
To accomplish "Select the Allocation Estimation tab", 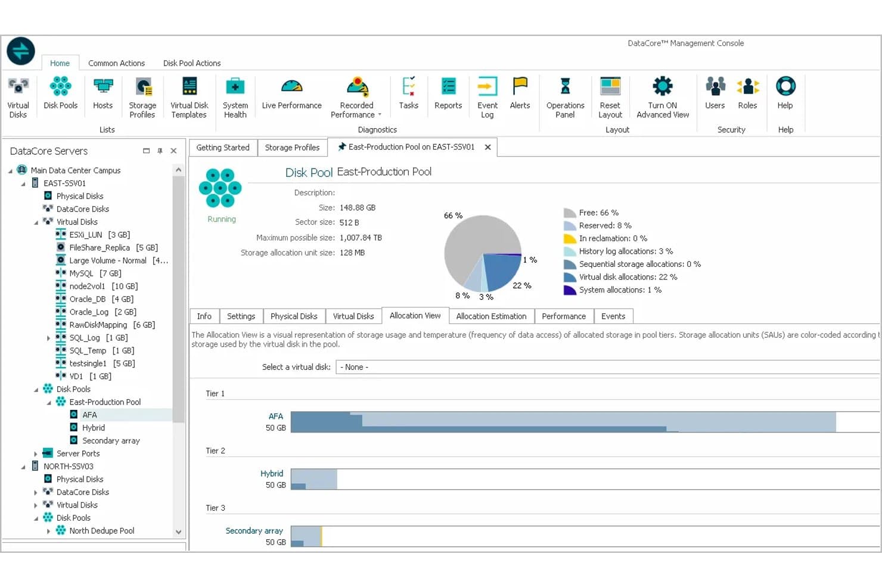I will tap(491, 316).
